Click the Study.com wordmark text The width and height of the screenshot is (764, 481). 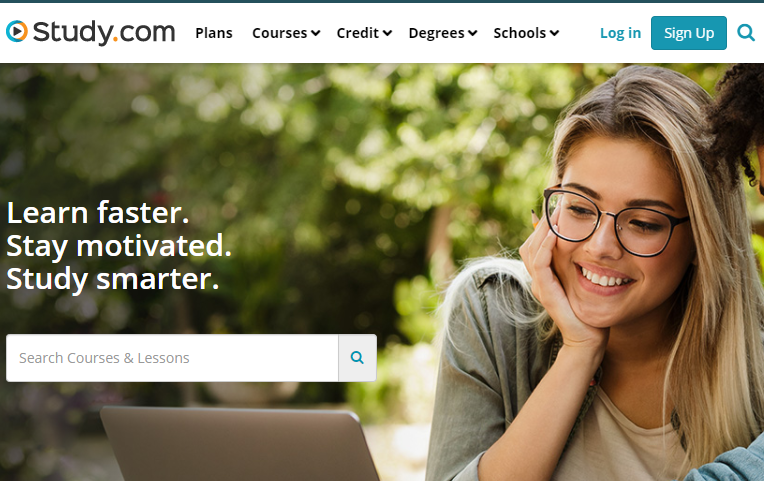pos(104,32)
